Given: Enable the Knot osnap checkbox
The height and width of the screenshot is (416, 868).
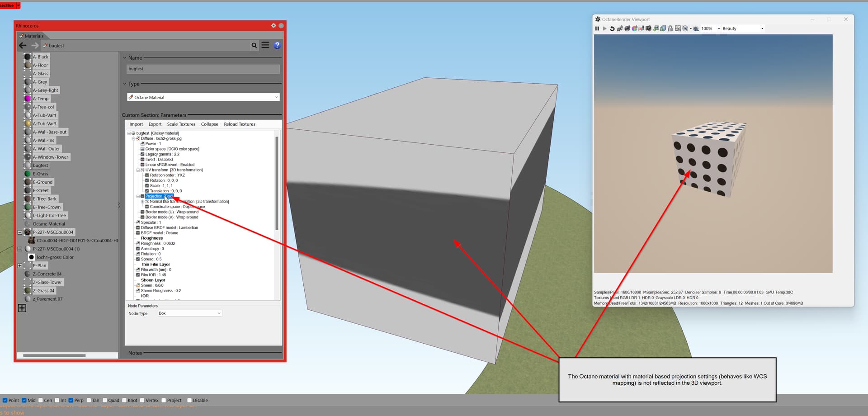Looking at the screenshot, I should (124, 400).
